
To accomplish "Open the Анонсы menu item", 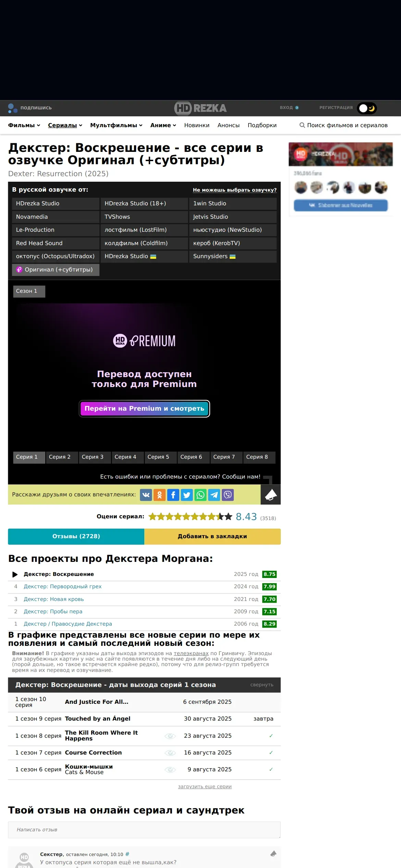I will pyautogui.click(x=228, y=125).
